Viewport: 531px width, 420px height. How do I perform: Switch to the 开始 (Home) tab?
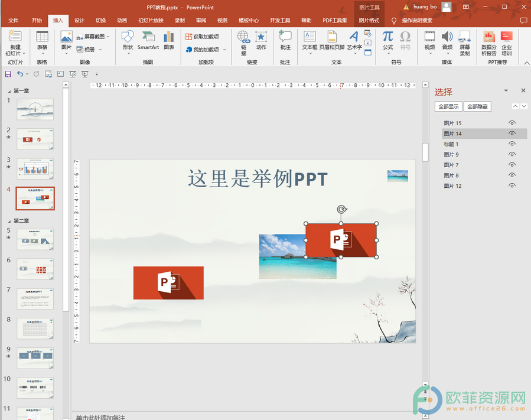pyautogui.click(x=37, y=20)
